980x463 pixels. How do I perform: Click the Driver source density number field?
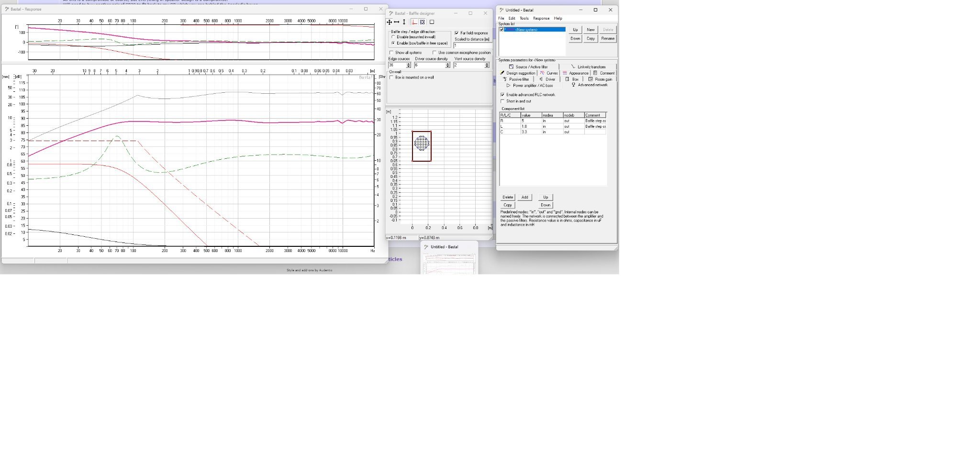tap(430, 65)
